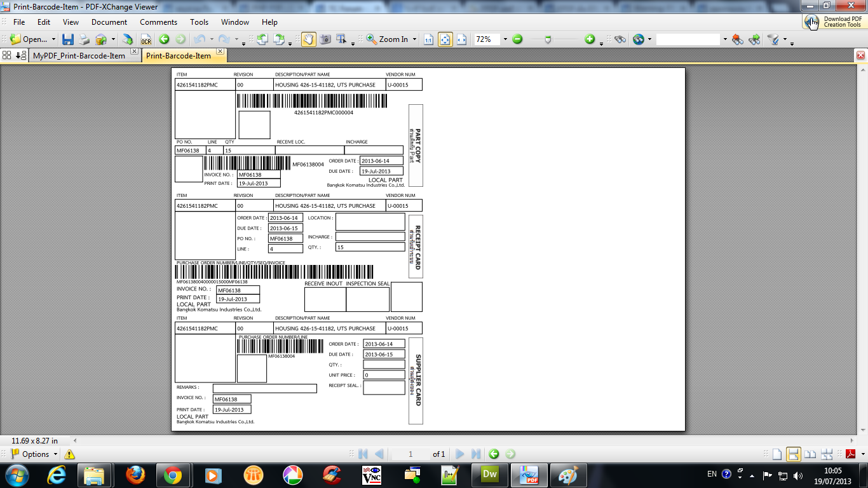Open the View menu
868x488 pixels.
pos(71,22)
